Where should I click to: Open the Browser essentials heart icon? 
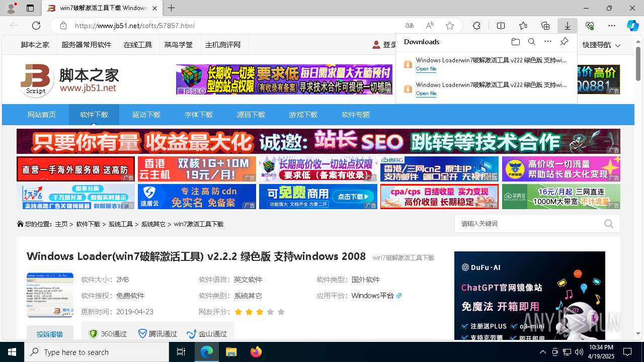click(590, 26)
